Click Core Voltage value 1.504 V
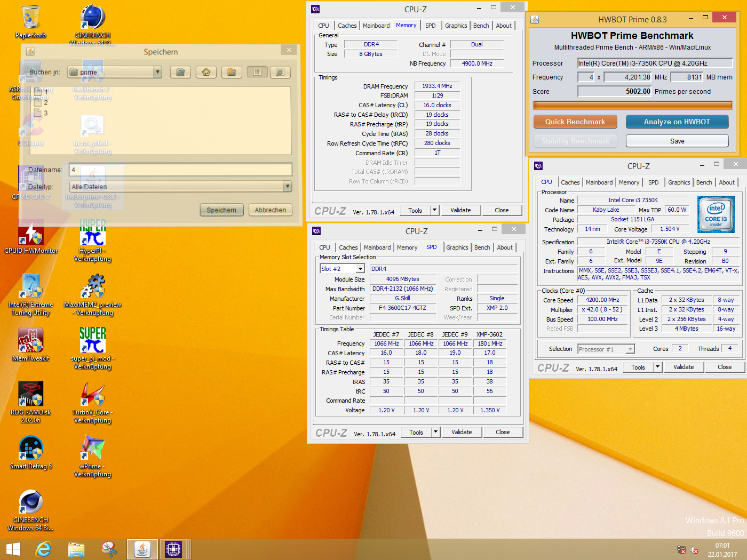The height and width of the screenshot is (560, 747). [670, 229]
